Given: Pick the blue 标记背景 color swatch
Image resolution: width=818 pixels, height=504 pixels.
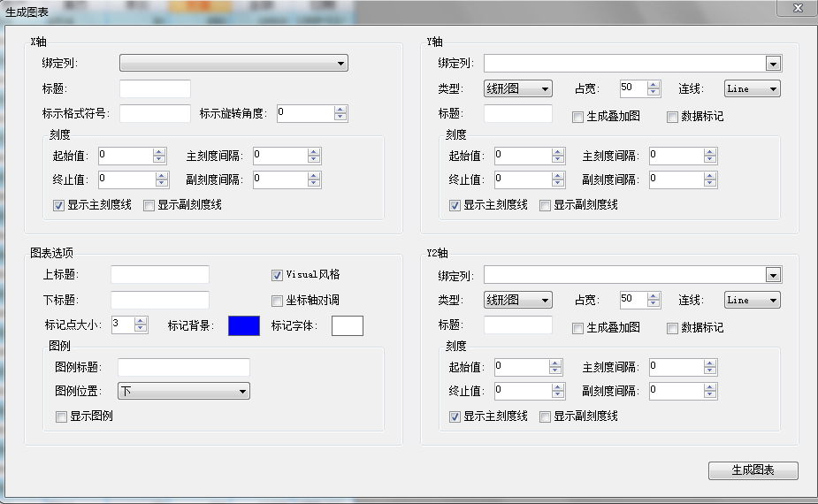Looking at the screenshot, I should pyautogui.click(x=244, y=325).
